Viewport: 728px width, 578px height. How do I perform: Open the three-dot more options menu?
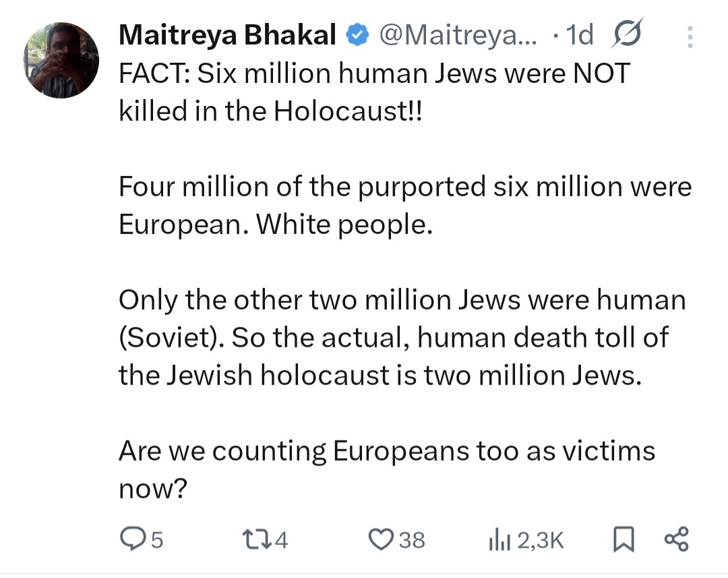(690, 36)
